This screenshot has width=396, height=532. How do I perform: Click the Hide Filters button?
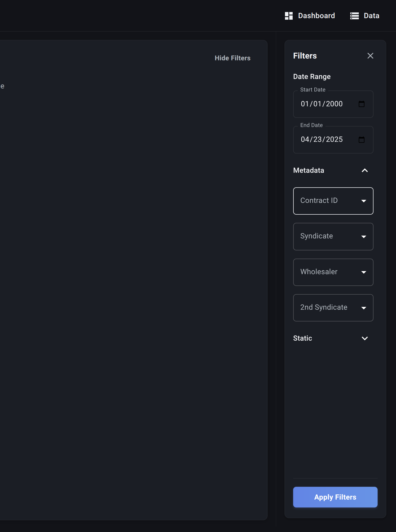click(x=232, y=58)
